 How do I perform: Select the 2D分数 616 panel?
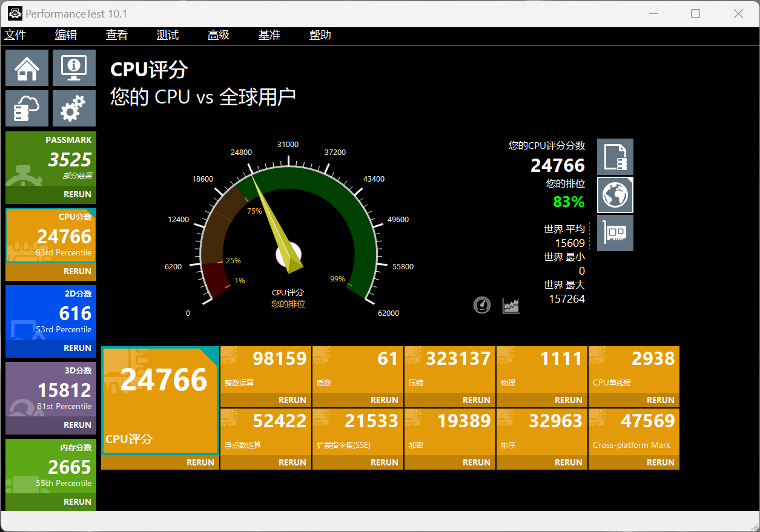pos(51,313)
